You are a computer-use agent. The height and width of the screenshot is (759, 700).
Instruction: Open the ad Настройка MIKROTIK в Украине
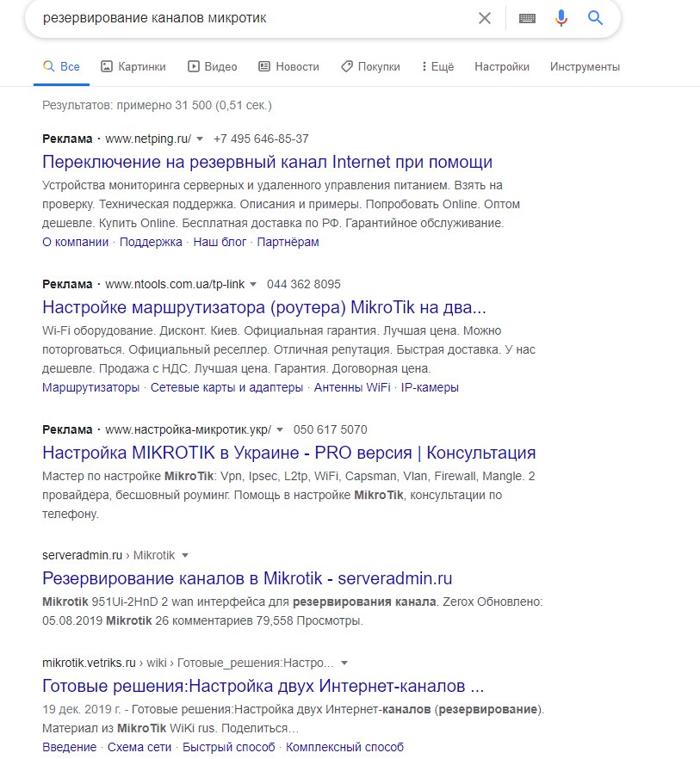pos(288,453)
